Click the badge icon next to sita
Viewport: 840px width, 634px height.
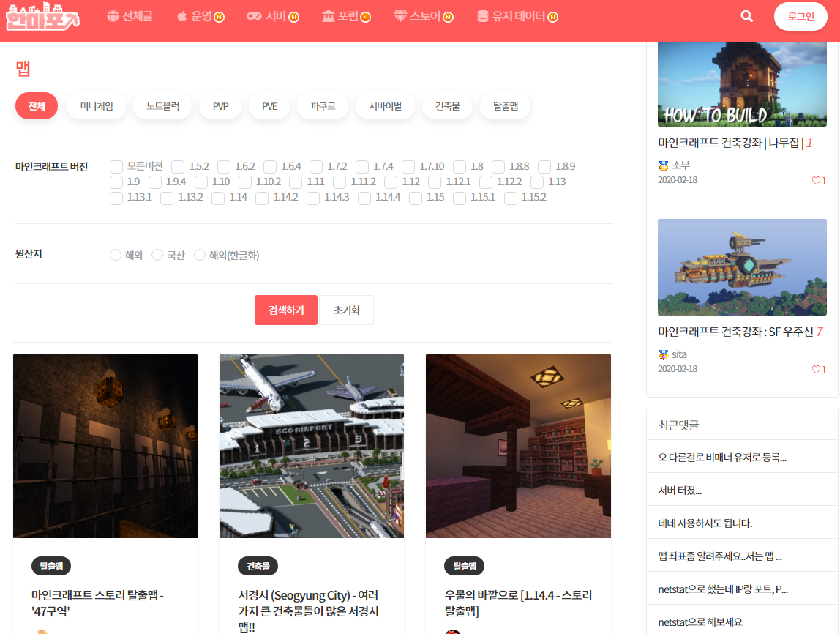(x=663, y=354)
